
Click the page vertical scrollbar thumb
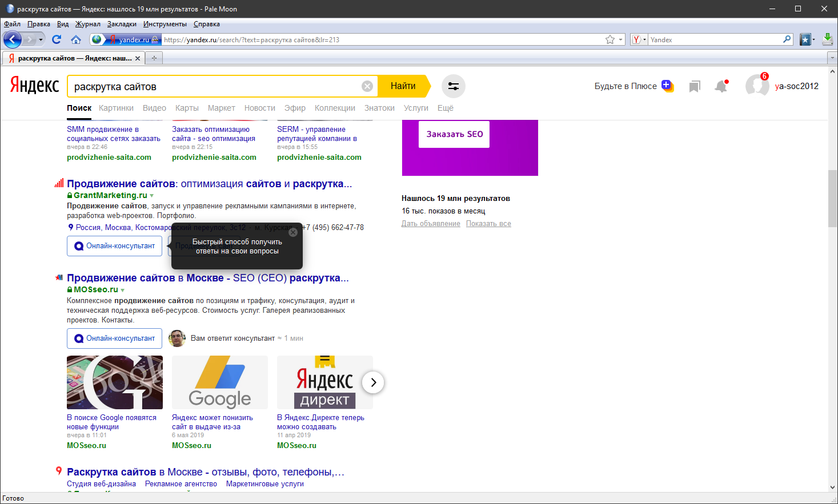(832, 199)
